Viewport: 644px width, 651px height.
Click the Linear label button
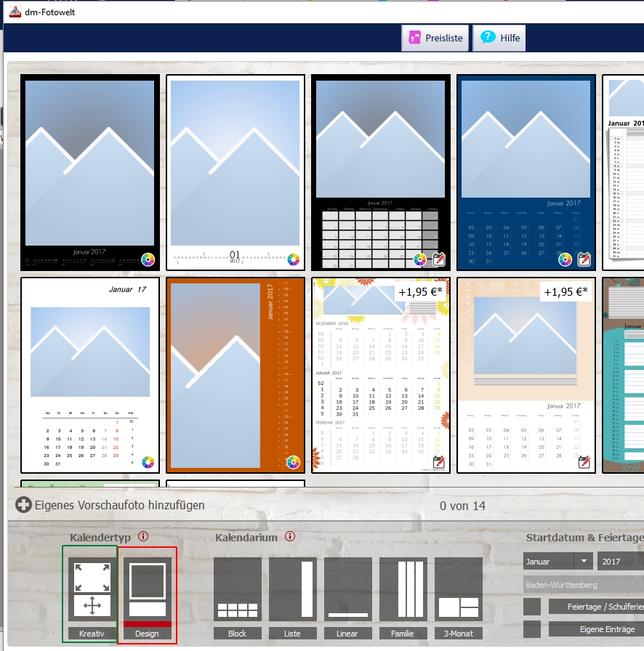pyautogui.click(x=348, y=633)
